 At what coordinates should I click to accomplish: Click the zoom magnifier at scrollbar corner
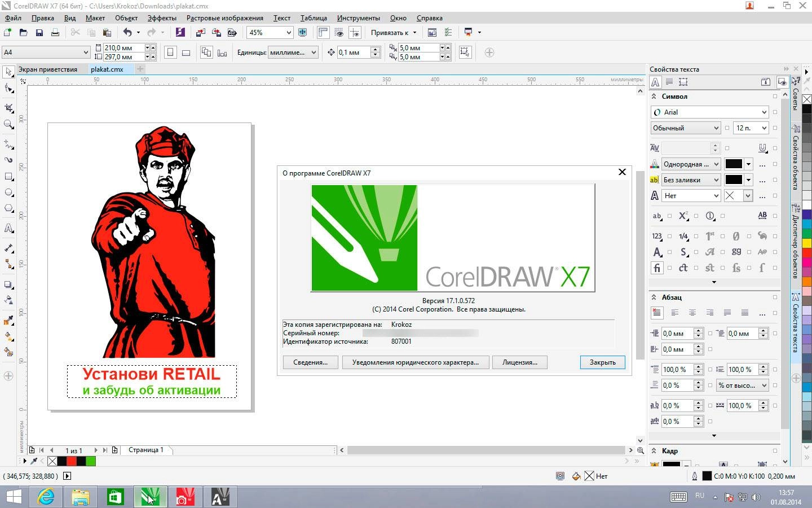pyautogui.click(x=640, y=450)
